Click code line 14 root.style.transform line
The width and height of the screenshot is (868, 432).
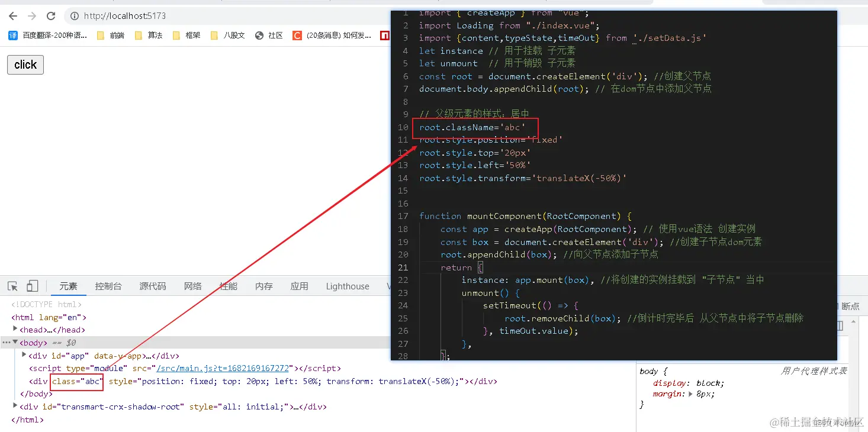(x=523, y=178)
